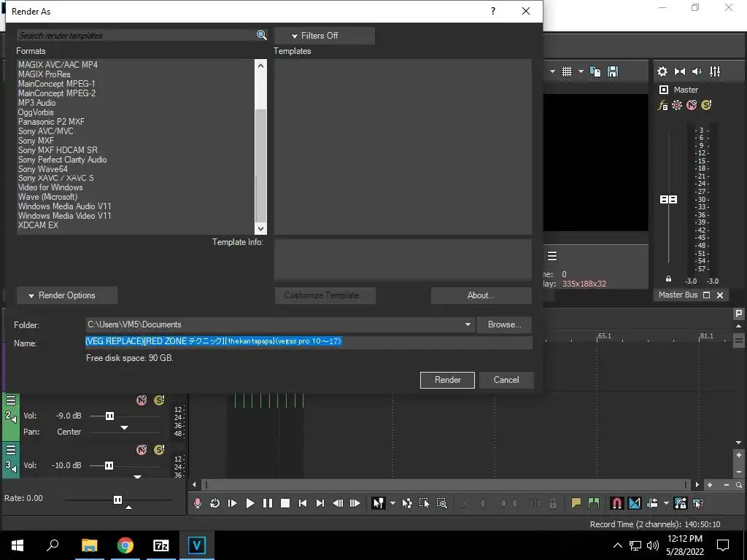747x560 pixels.
Task: Open the preview grid overlays icon
Action: pos(566,71)
